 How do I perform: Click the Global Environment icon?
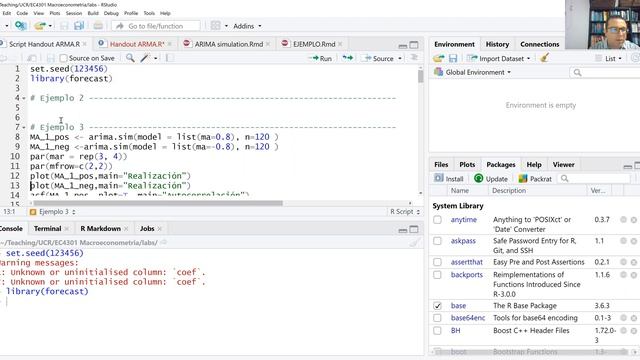click(438, 72)
